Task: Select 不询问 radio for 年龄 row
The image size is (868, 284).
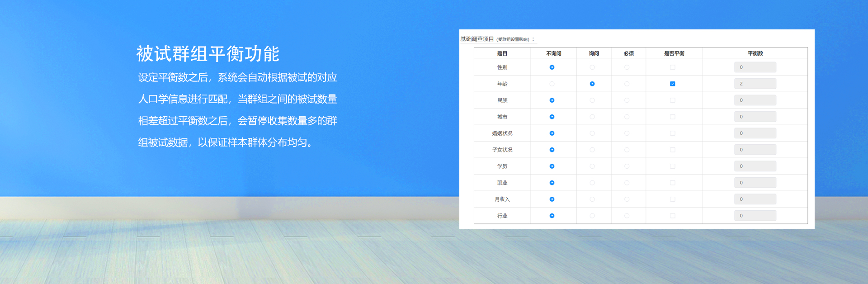Action: click(552, 84)
